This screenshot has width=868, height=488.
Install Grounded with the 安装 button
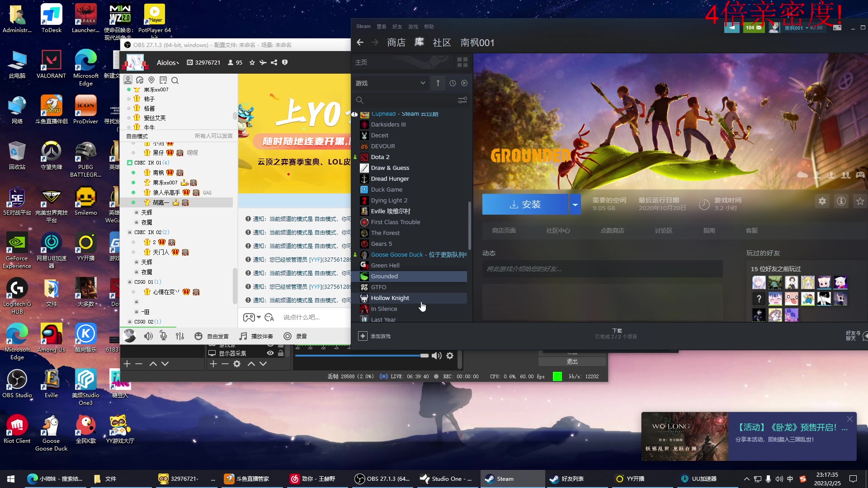525,204
